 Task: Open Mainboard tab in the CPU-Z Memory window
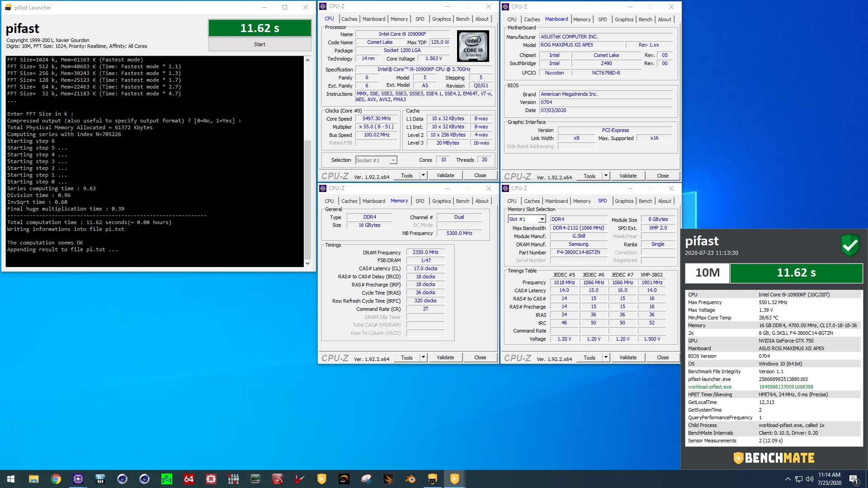374,201
